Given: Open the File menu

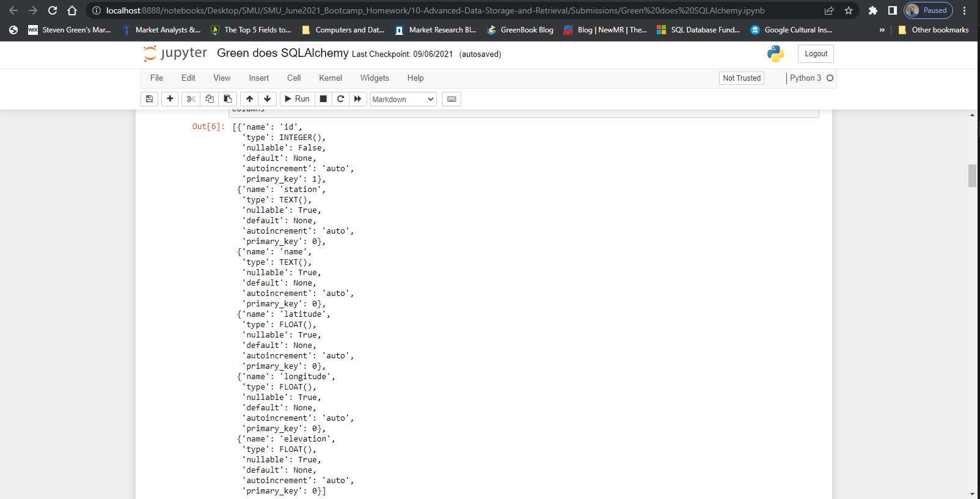Looking at the screenshot, I should point(156,78).
